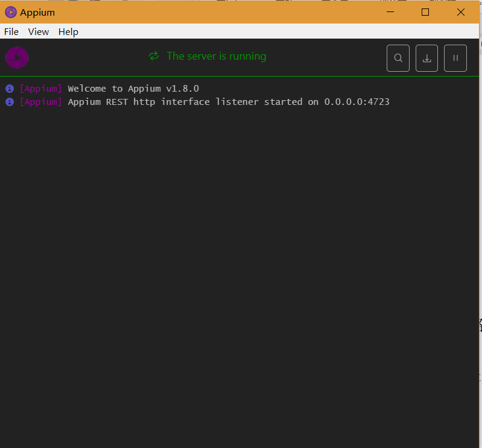
Task: Minimize the Appium window
Action: pos(390,12)
